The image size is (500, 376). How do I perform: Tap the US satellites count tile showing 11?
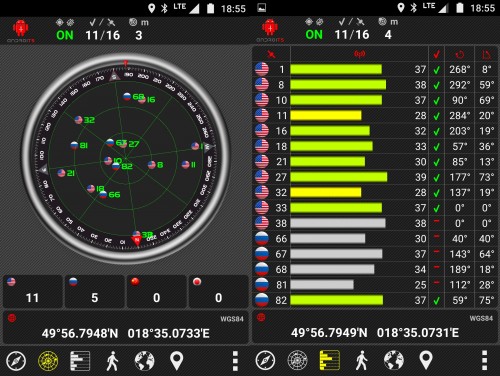(33, 291)
